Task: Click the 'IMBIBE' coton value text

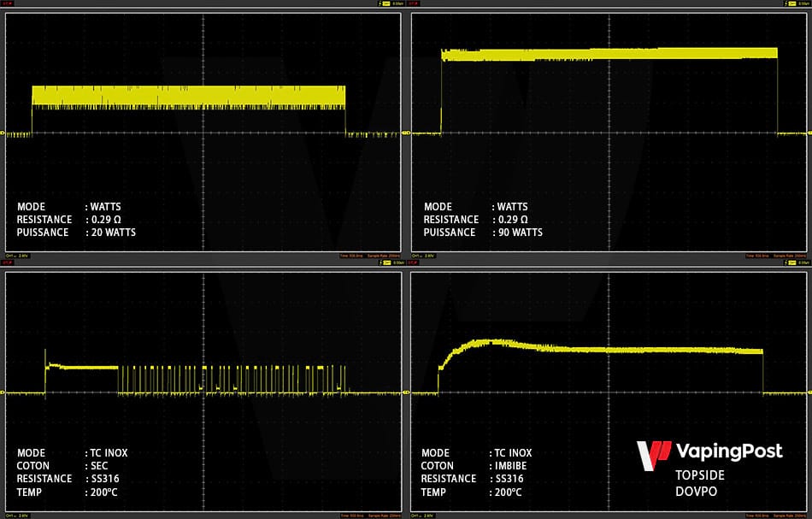Action: pos(513,466)
